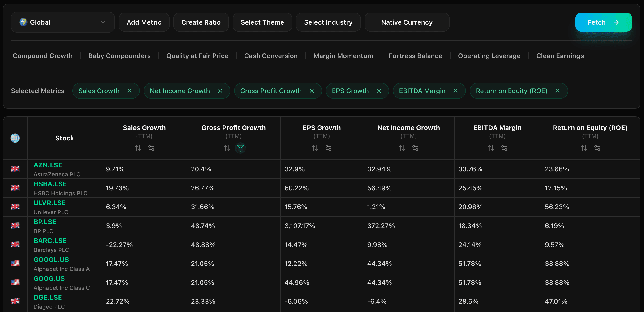The width and height of the screenshot is (644, 312).
Task: Click US flag beside GOOG.US
Action: pos(15,282)
